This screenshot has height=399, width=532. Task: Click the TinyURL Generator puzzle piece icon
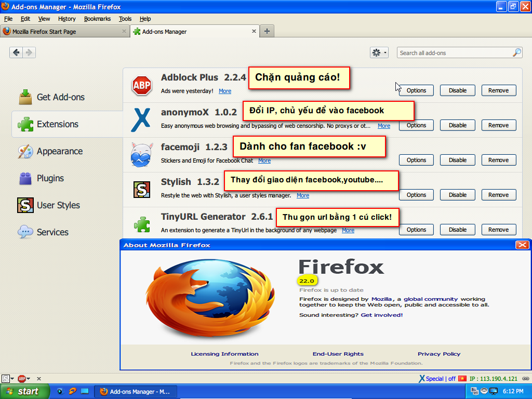pos(142,224)
